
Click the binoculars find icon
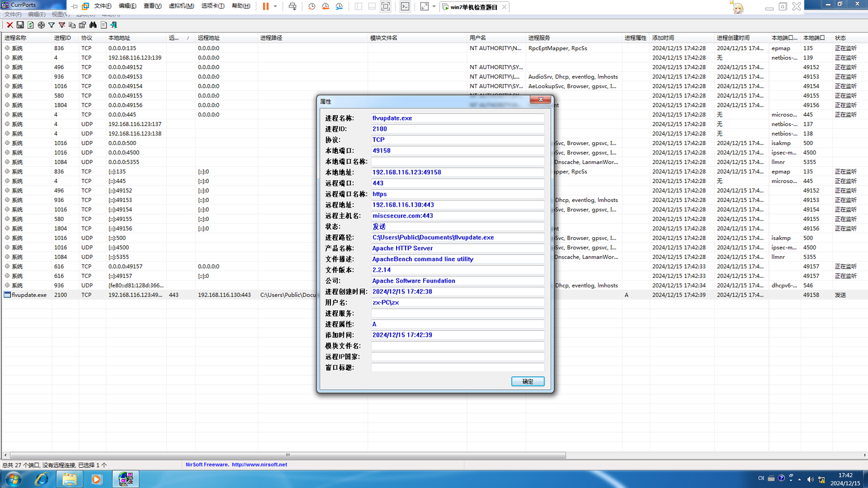click(93, 25)
